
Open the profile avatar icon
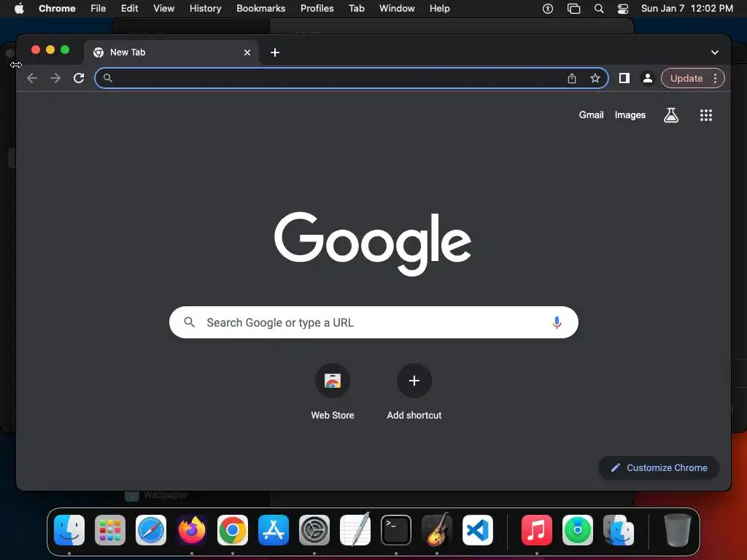648,78
